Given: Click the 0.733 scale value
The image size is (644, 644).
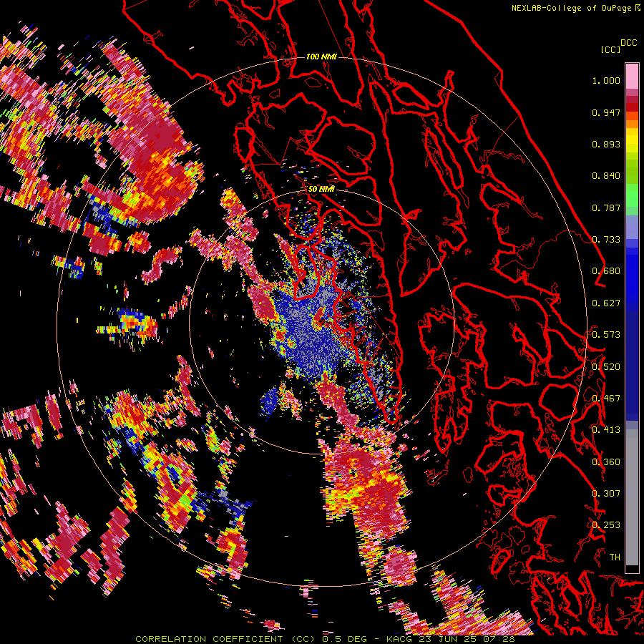Looking at the screenshot, I should 606,240.
